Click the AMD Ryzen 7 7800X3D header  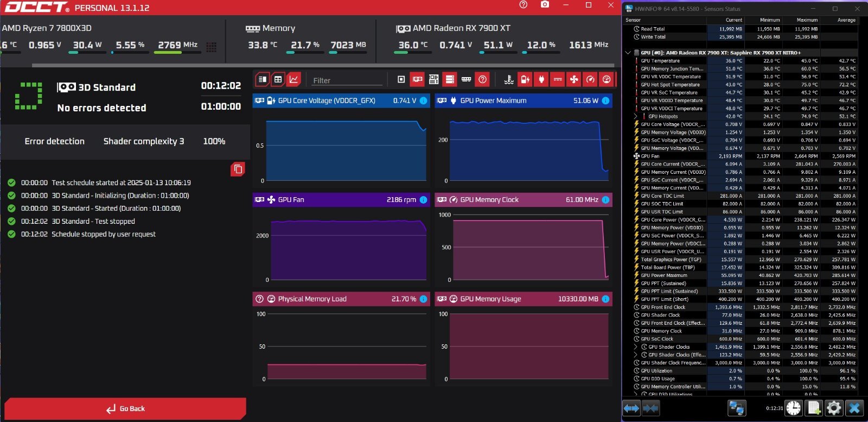pyautogui.click(x=47, y=28)
